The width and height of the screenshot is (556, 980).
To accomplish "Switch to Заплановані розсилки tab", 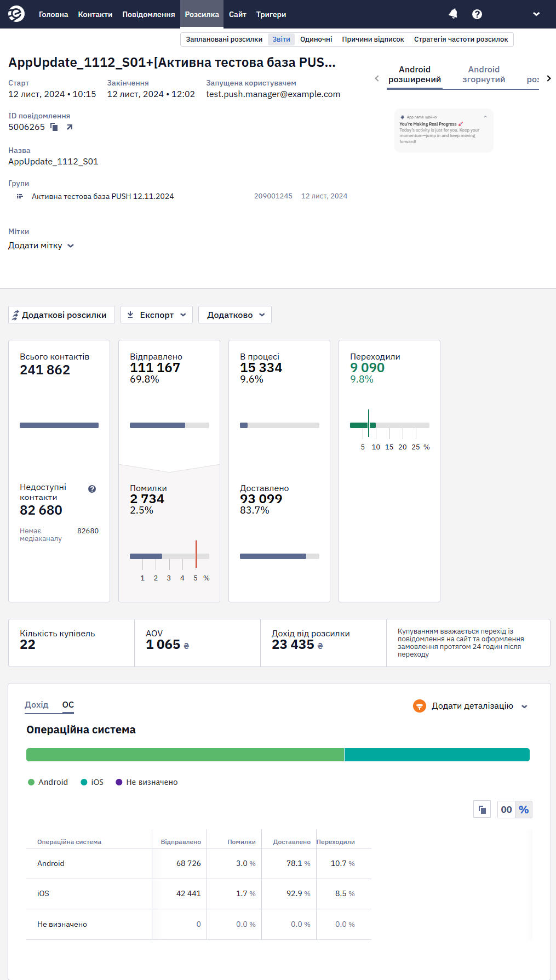I will (224, 39).
